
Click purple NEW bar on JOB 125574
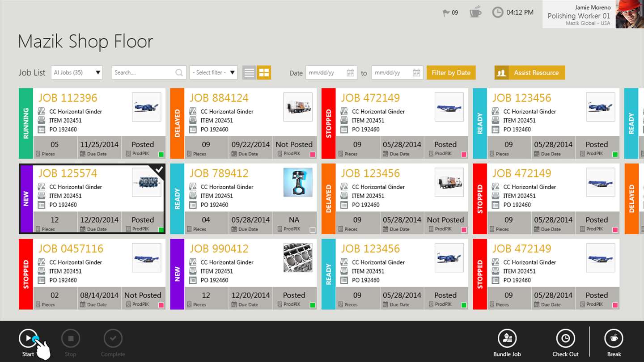click(27, 199)
